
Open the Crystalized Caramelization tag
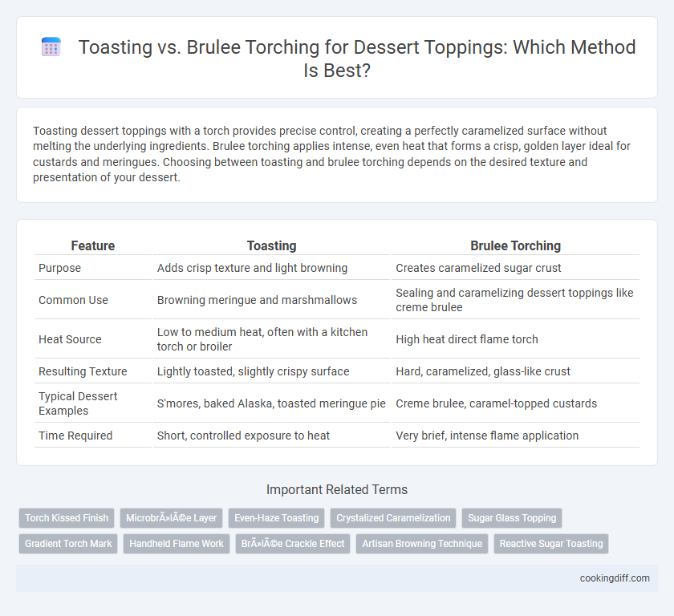pyautogui.click(x=393, y=518)
